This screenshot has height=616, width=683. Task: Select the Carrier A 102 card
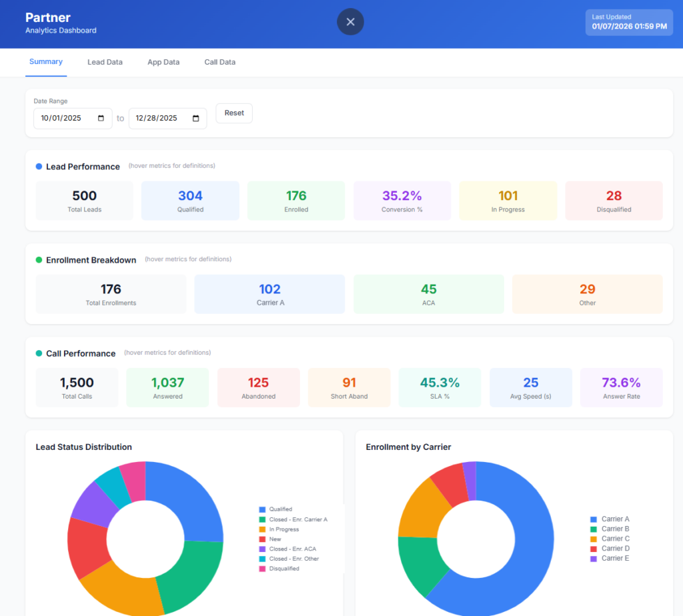(x=269, y=294)
